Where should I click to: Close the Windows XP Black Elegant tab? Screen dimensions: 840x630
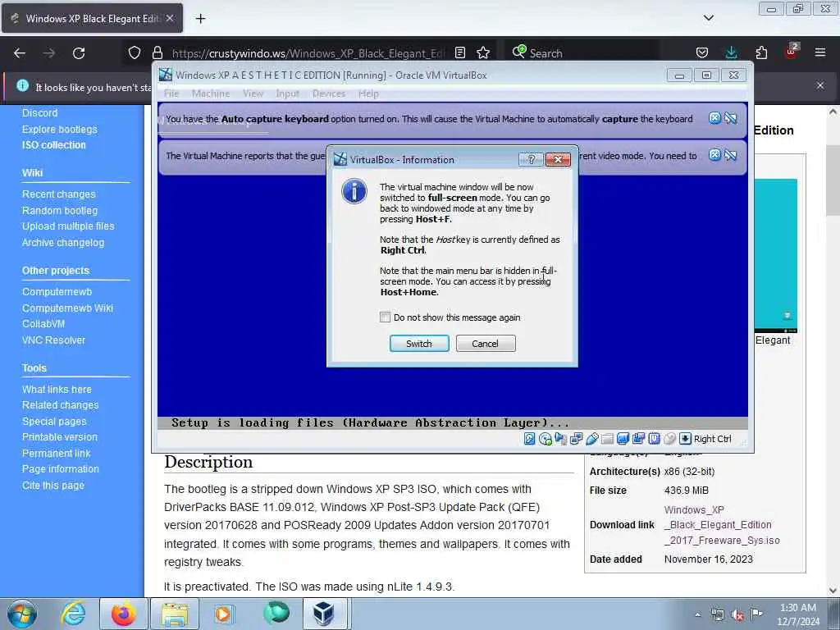(x=169, y=18)
